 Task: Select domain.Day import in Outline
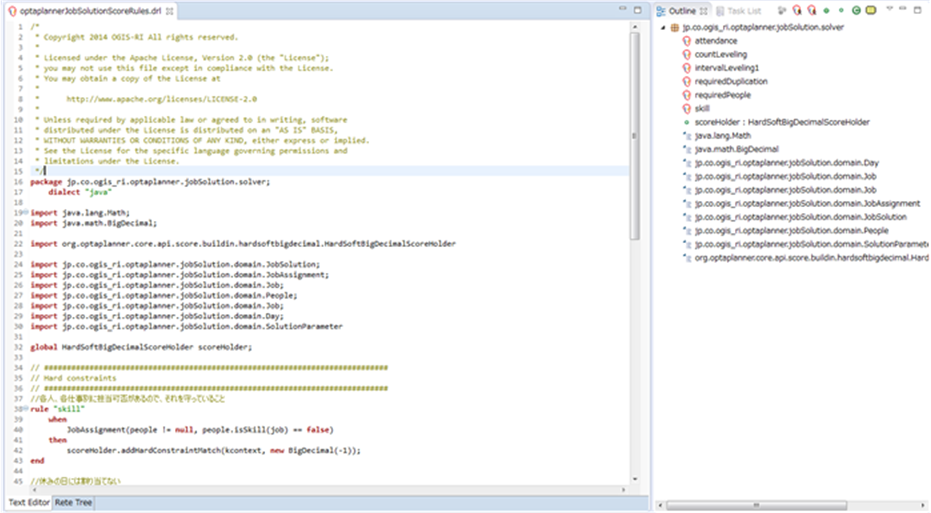tap(787, 163)
